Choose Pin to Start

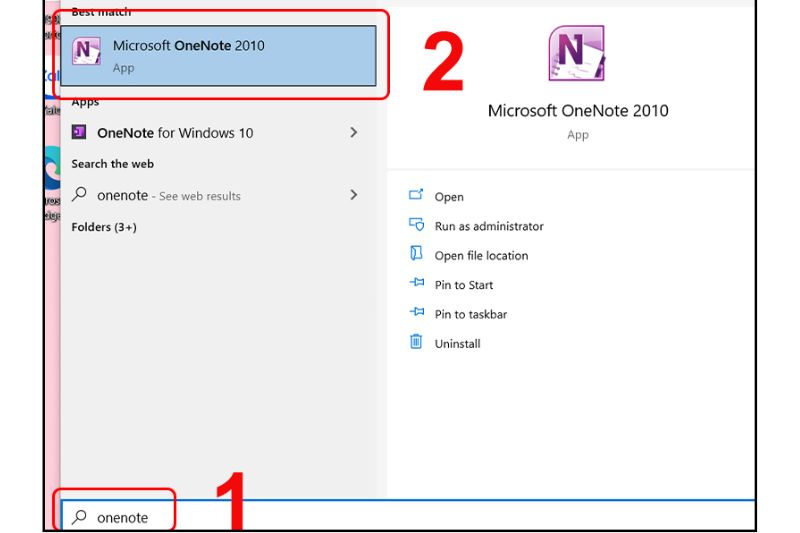point(464,285)
